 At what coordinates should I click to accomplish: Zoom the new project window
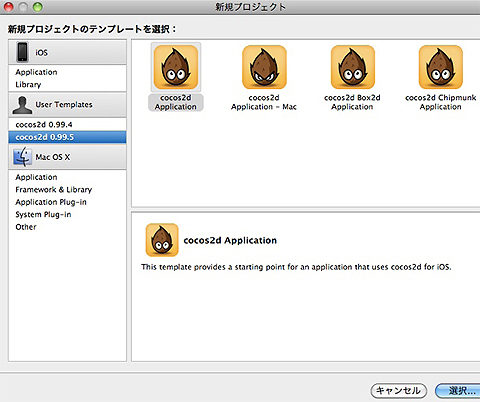(x=38, y=7)
